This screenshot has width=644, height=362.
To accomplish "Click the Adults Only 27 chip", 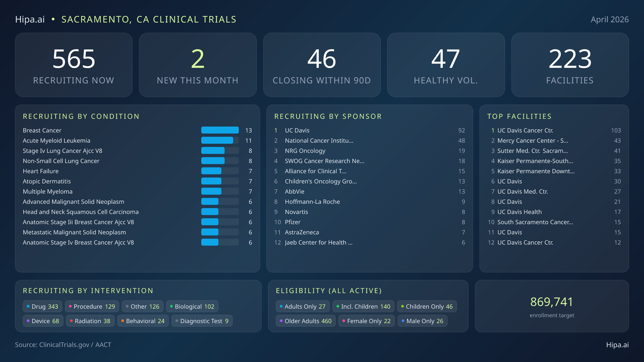I will (x=303, y=306).
